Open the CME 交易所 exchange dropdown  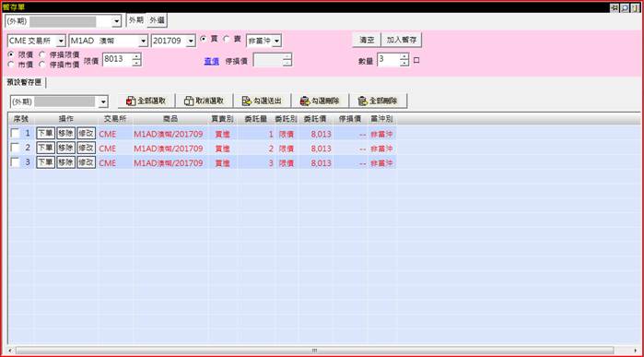click(x=61, y=41)
